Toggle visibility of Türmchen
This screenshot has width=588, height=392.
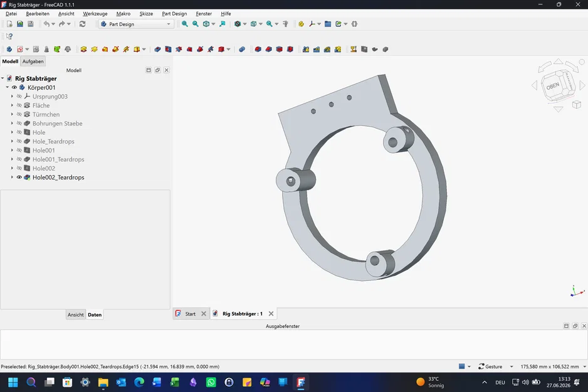tap(19, 114)
